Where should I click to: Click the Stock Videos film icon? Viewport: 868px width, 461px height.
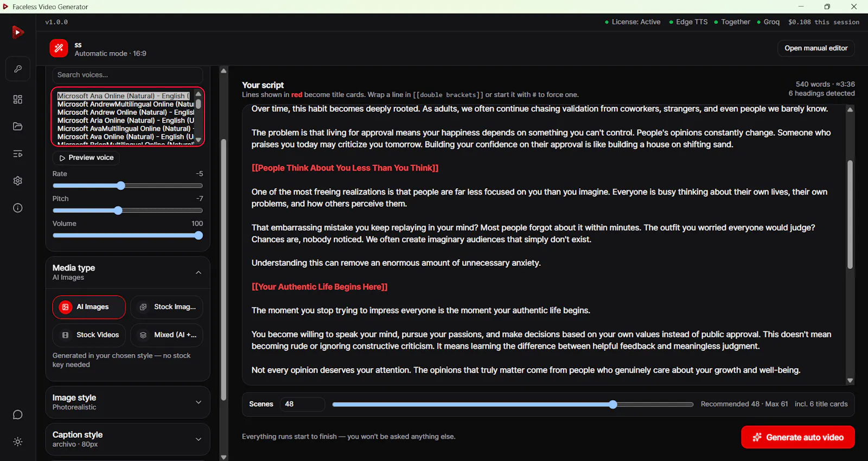[66, 335]
